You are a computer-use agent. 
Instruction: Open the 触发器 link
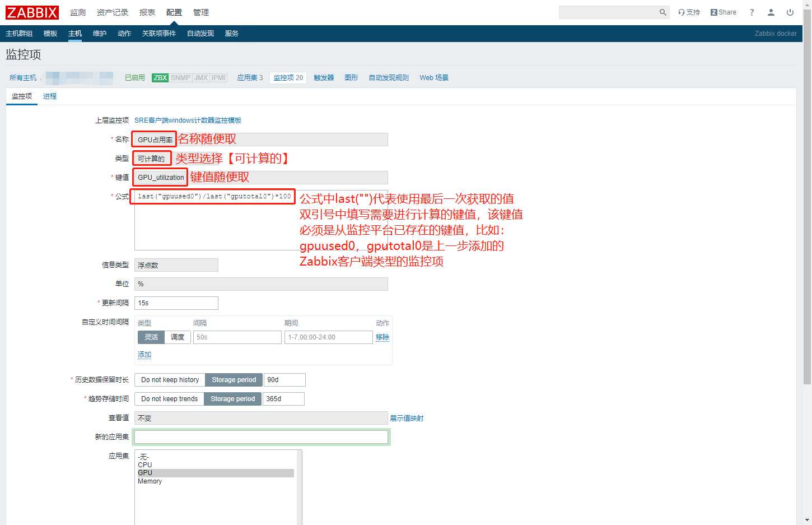pyautogui.click(x=324, y=78)
